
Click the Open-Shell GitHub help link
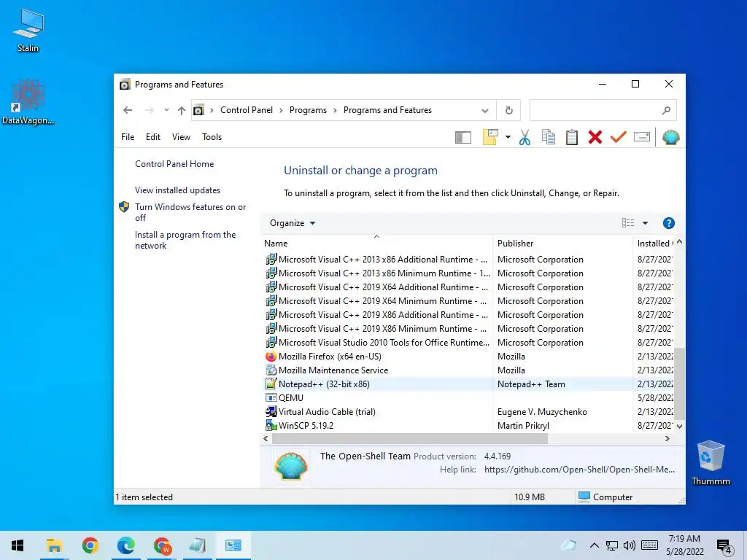click(x=579, y=470)
